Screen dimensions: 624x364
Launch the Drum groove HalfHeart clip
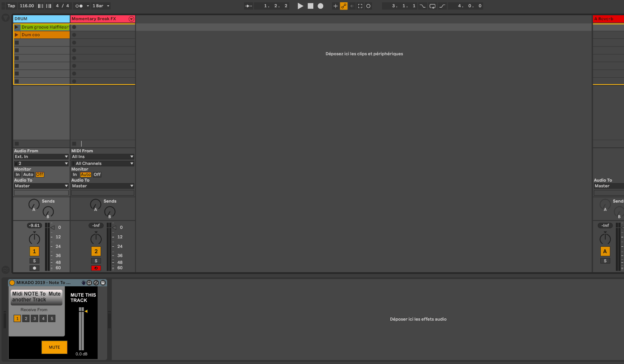[x=17, y=27]
